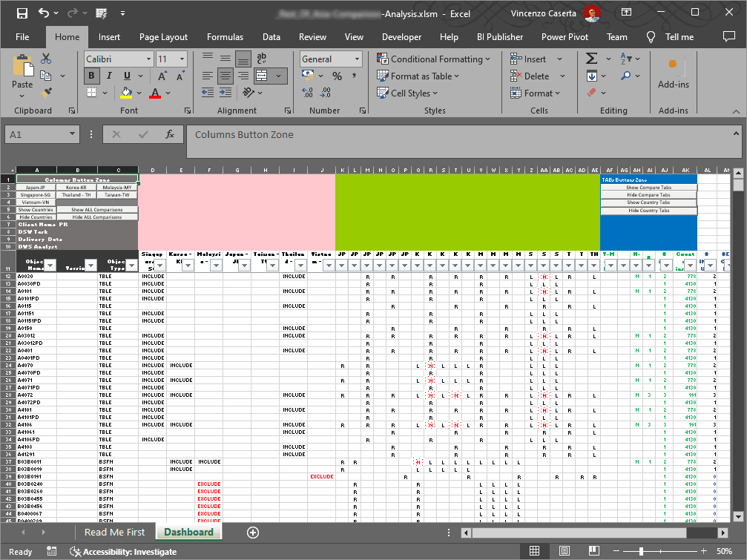Viewport: 747px width, 560px height.
Task: Toggle Bold formatting
Action: click(91, 76)
